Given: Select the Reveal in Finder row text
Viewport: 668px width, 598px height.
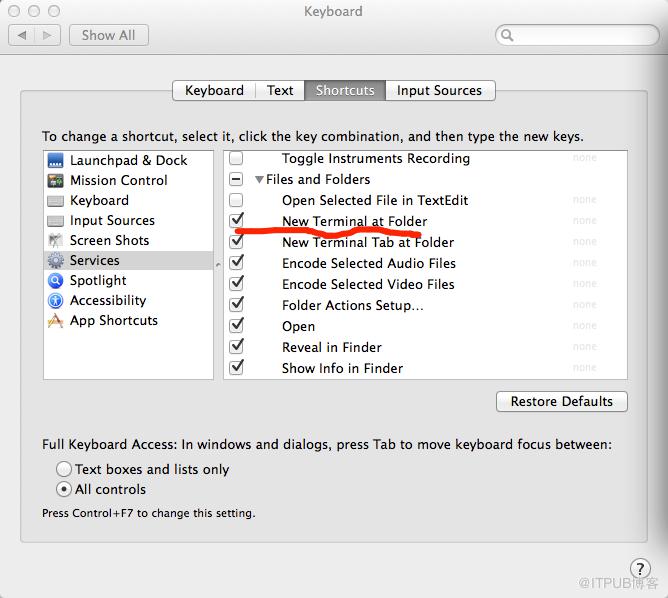Looking at the screenshot, I should tap(332, 347).
